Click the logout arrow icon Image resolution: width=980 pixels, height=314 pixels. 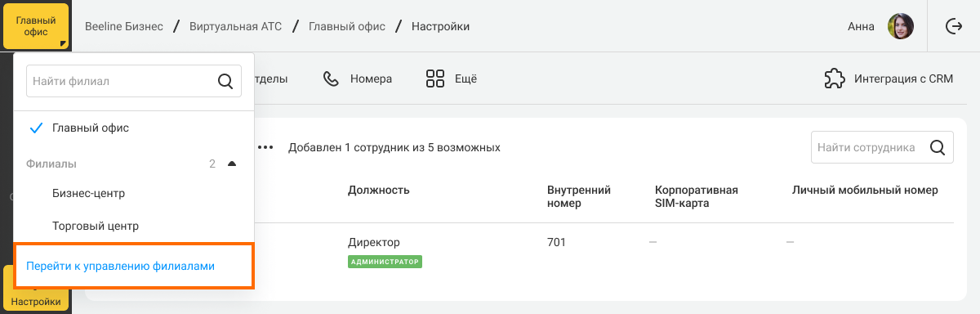[953, 26]
